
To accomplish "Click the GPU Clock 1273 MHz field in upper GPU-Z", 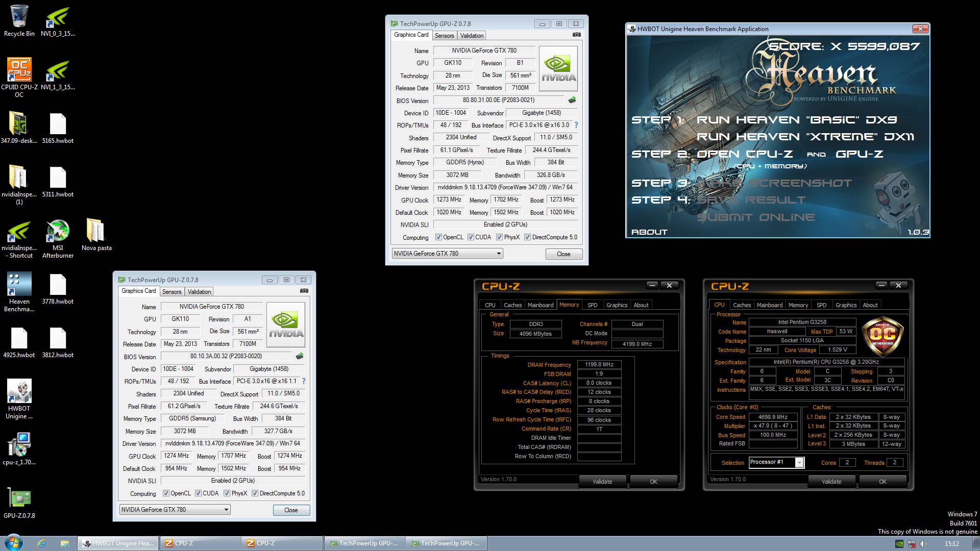I will pyautogui.click(x=449, y=200).
